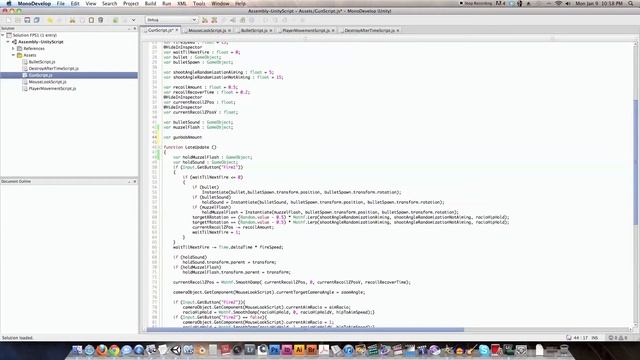Click the cursor position indicator in status bar
The height and width of the screenshot is (360, 640).
(x=580, y=338)
